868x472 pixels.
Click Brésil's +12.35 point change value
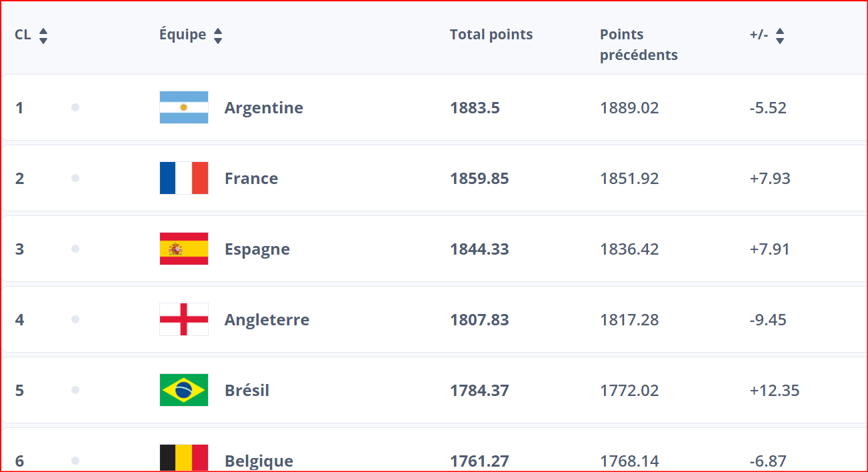(x=775, y=390)
